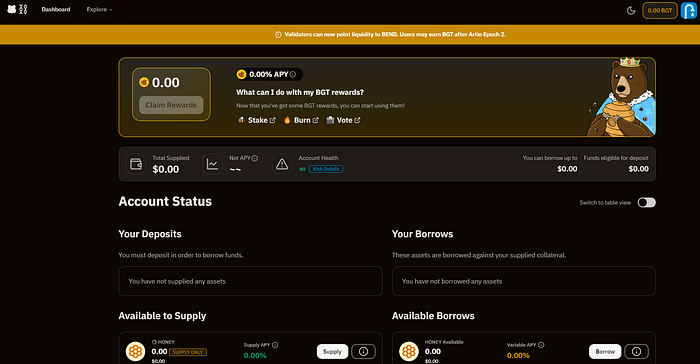This screenshot has height=364, width=700.
Task: Click the Total Supplied $0.00 value
Action: tap(166, 169)
